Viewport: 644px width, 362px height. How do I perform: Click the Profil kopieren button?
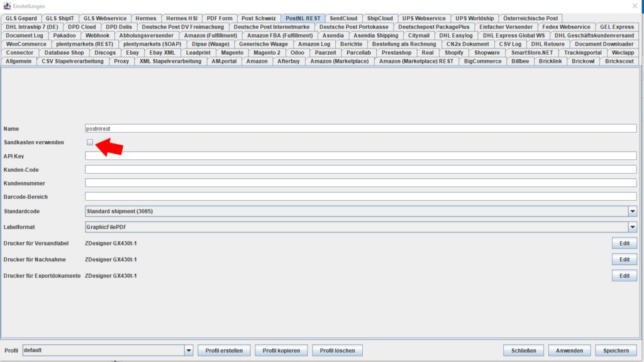[281, 351]
